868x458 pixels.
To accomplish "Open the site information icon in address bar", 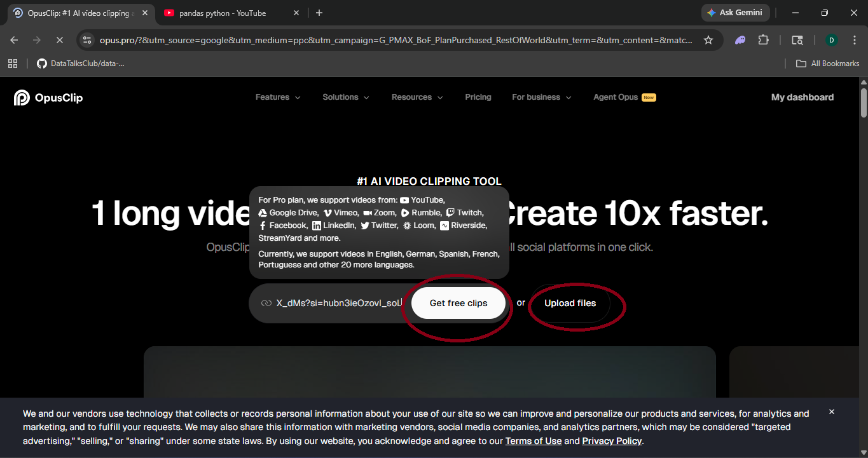I will pyautogui.click(x=88, y=40).
